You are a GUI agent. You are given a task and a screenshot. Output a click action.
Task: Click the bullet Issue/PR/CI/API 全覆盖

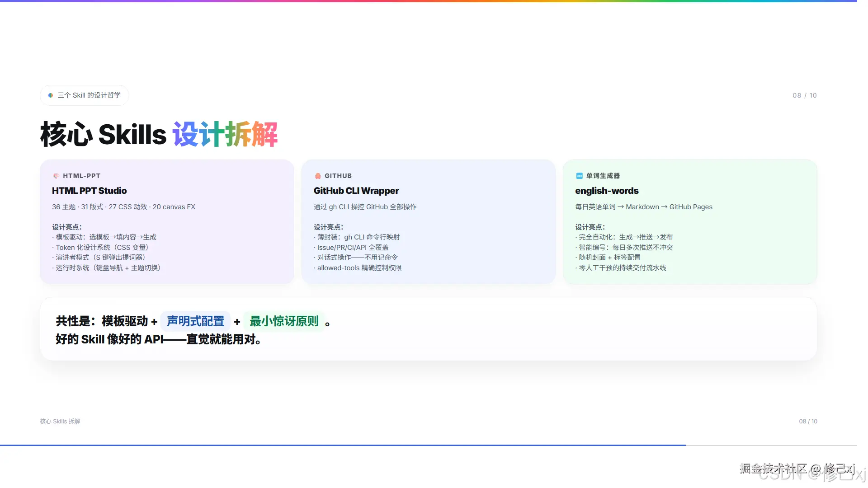(351, 248)
